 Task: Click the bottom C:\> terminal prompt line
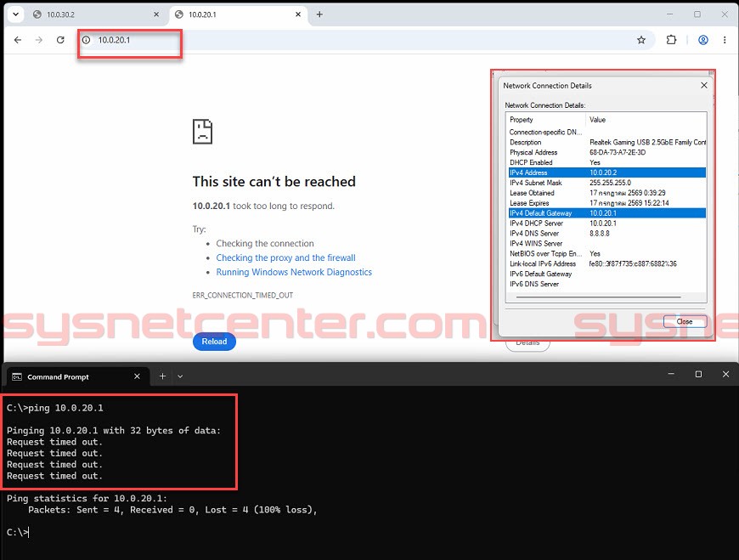[18, 532]
